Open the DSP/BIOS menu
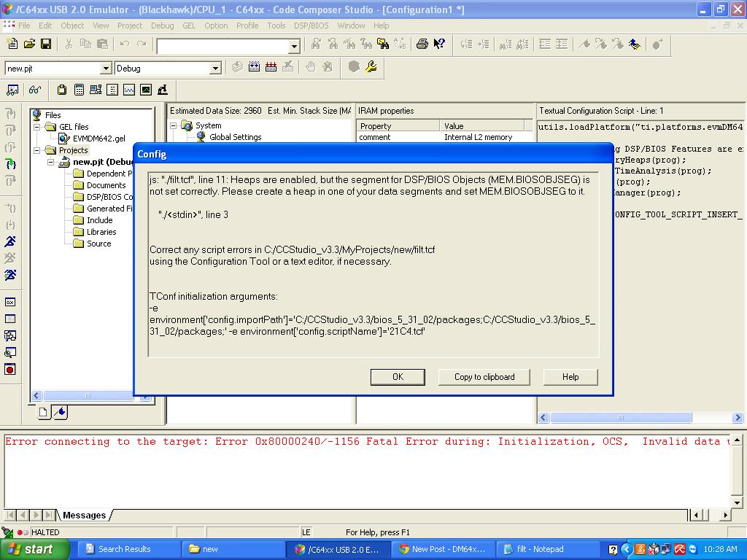This screenshot has height=560, width=747. click(x=311, y=26)
